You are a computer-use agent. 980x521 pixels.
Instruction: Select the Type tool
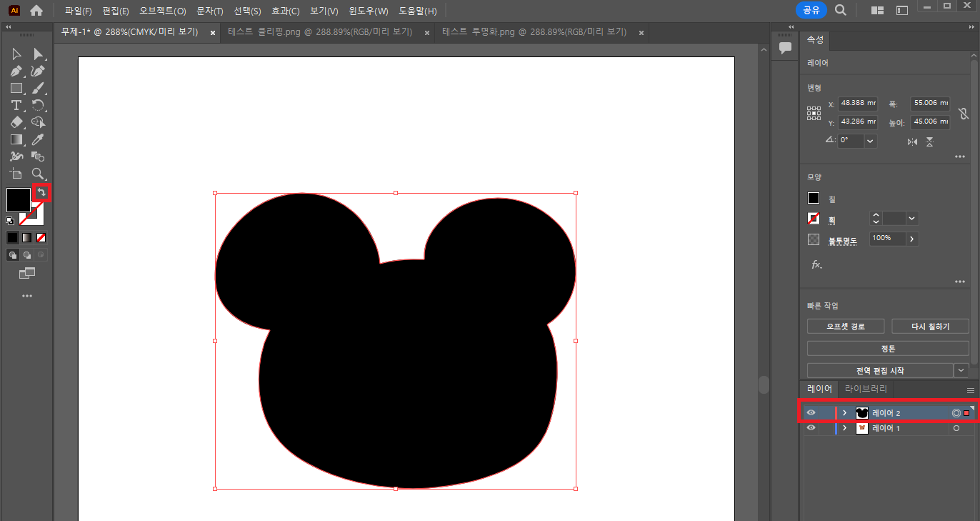point(16,106)
